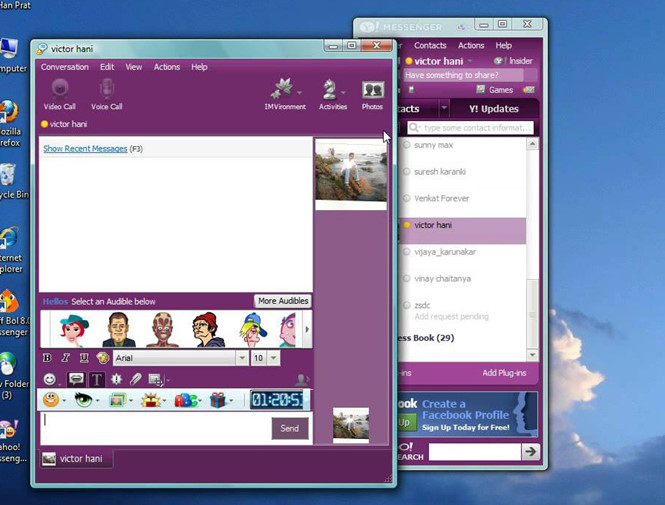This screenshot has width=665, height=505.
Task: Toggle underline text formatting
Action: tap(84, 358)
